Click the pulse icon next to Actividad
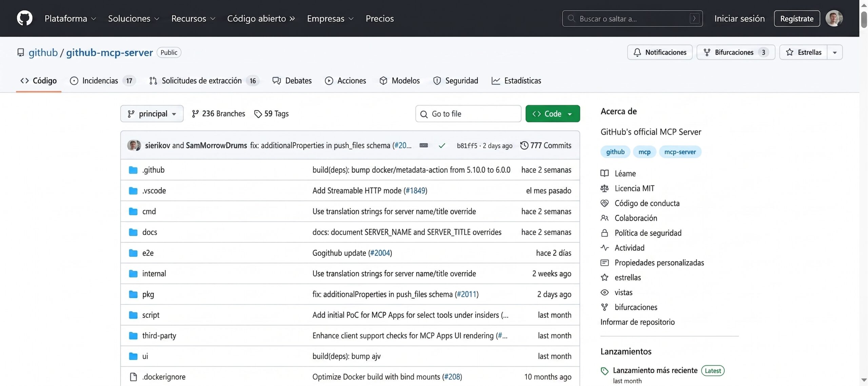Screen dimensions: 868x386 click(x=605, y=248)
